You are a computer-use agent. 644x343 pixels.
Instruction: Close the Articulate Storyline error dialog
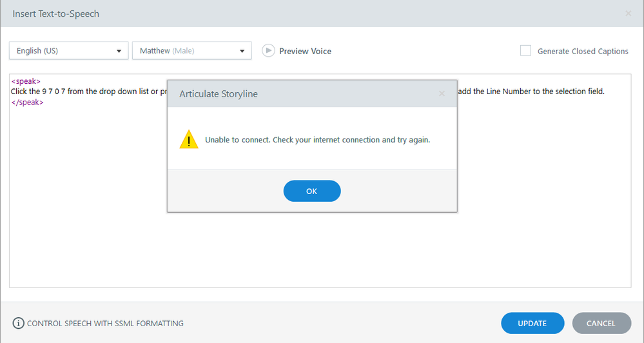(442, 93)
